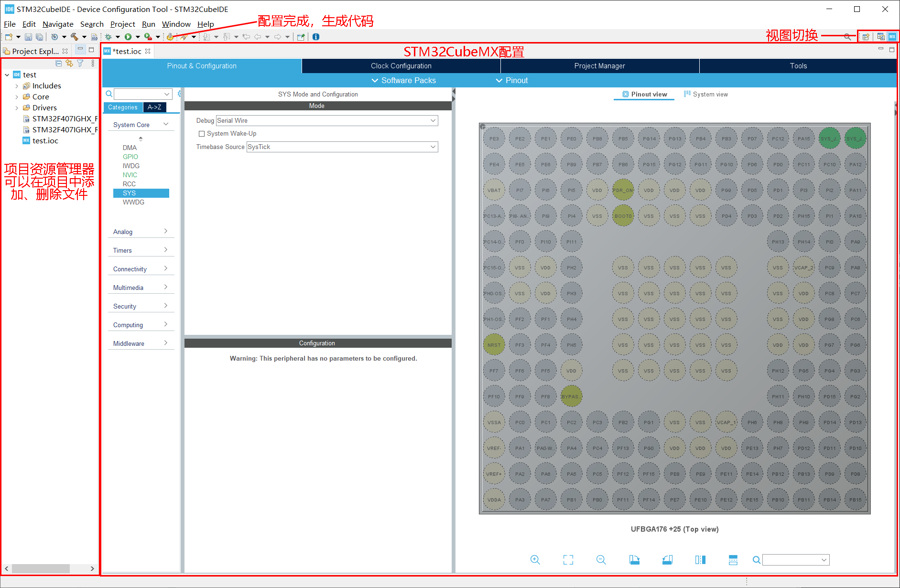Screen dimensions: 900x588
Task: Click the New project toolbar icon
Action: pyautogui.click(x=9, y=37)
